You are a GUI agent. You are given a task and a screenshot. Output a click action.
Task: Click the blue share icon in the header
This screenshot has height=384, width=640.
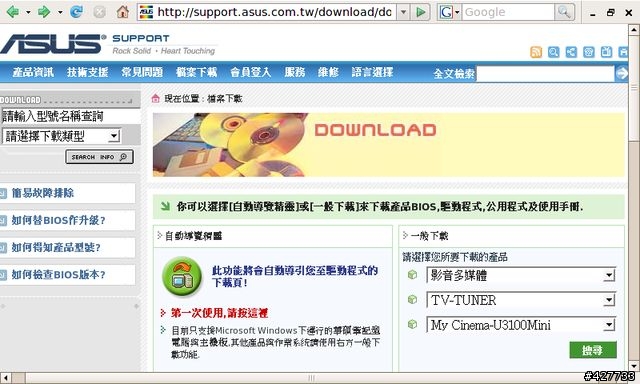click(x=571, y=52)
